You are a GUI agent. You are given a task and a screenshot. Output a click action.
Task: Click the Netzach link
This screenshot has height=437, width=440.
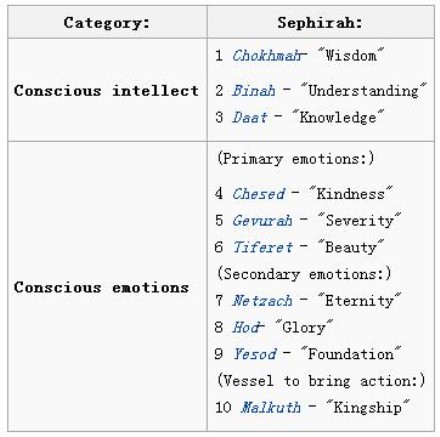tap(263, 301)
